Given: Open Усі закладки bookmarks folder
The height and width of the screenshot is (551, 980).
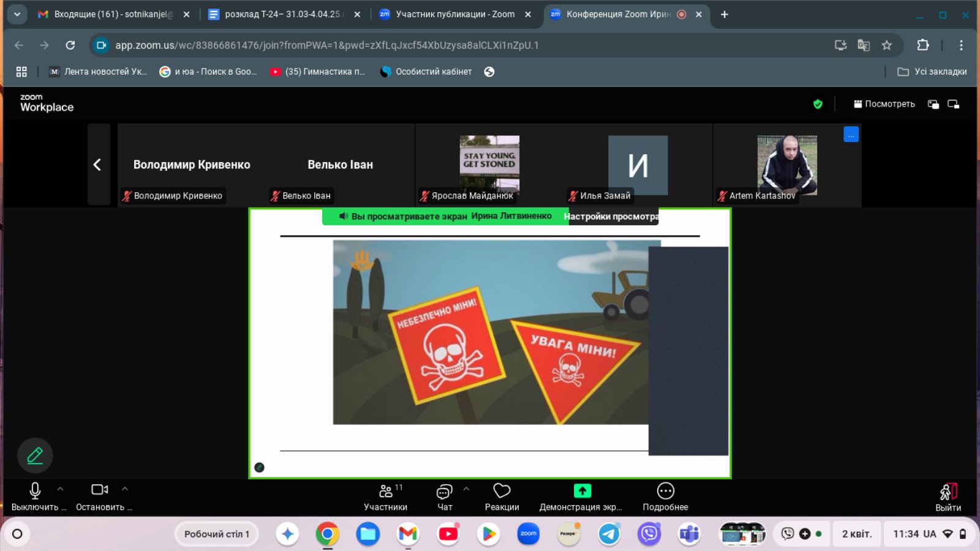Looking at the screenshot, I should (x=932, y=72).
